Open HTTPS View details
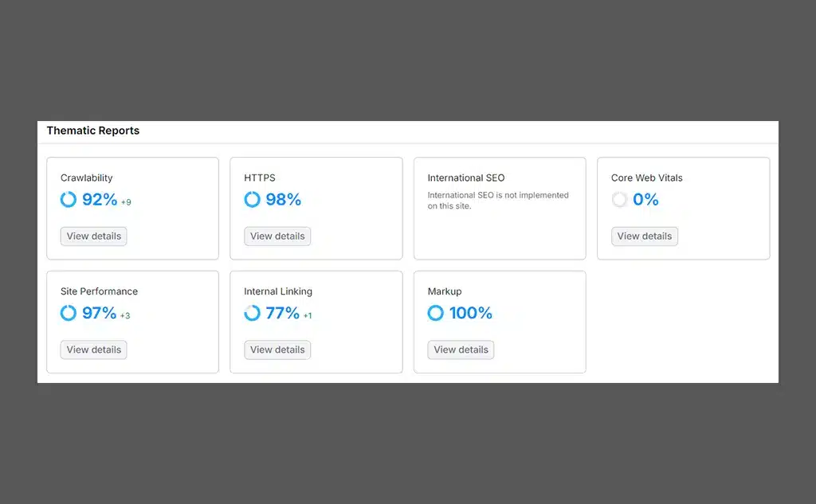Image resolution: width=816 pixels, height=504 pixels. click(277, 236)
